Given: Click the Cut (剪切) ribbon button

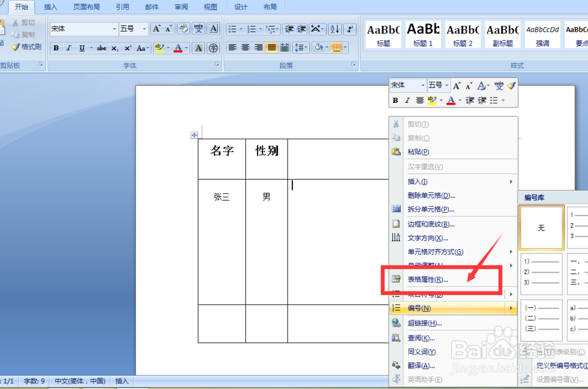Looking at the screenshot, I should (24, 22).
